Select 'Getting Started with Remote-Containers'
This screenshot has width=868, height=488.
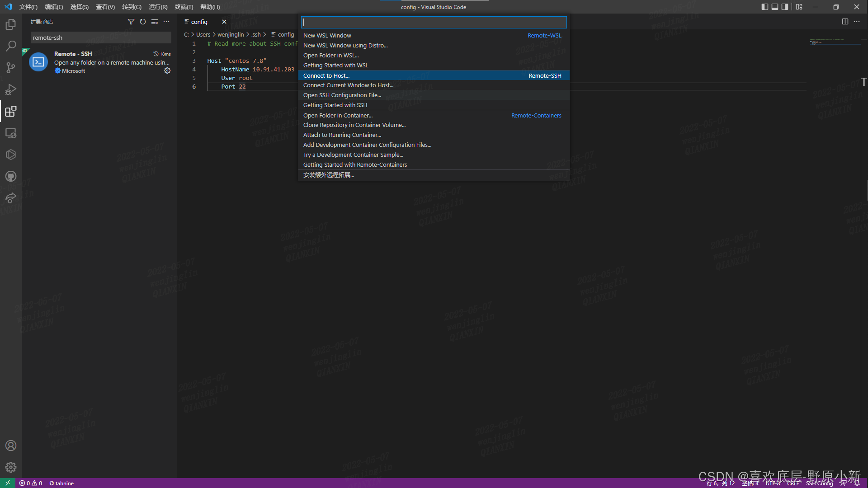point(434,164)
